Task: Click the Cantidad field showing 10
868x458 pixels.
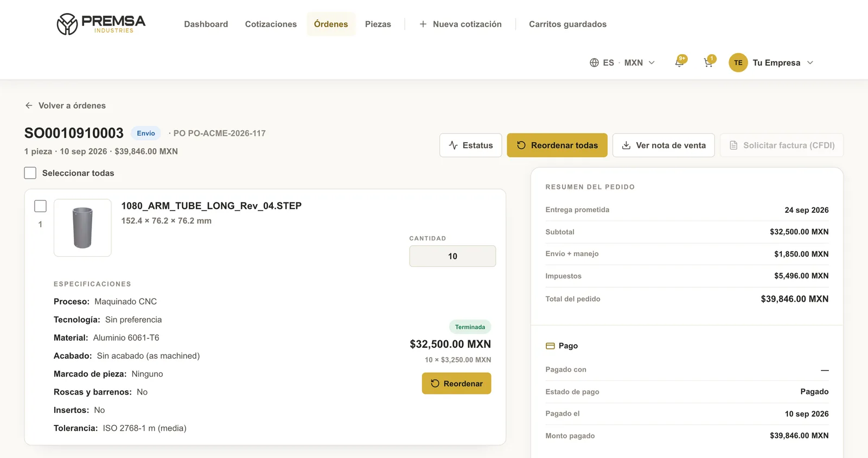Action: [452, 256]
